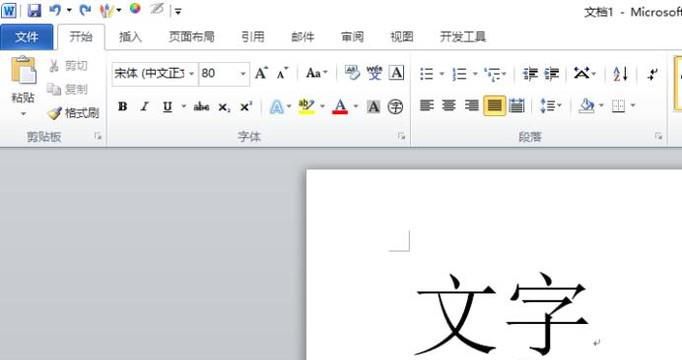
Task: Click the color wheel icon in quick access toolbar
Action: pyautogui.click(x=135, y=9)
